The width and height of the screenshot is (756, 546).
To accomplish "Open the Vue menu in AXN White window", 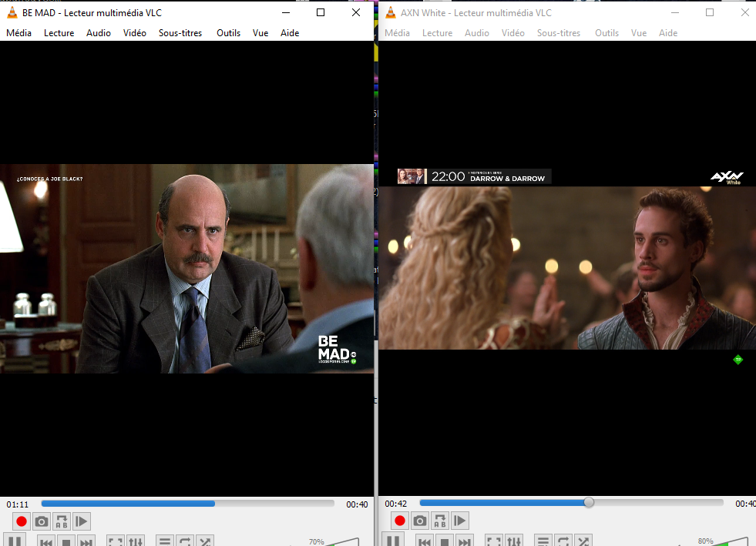I will tap(639, 33).
